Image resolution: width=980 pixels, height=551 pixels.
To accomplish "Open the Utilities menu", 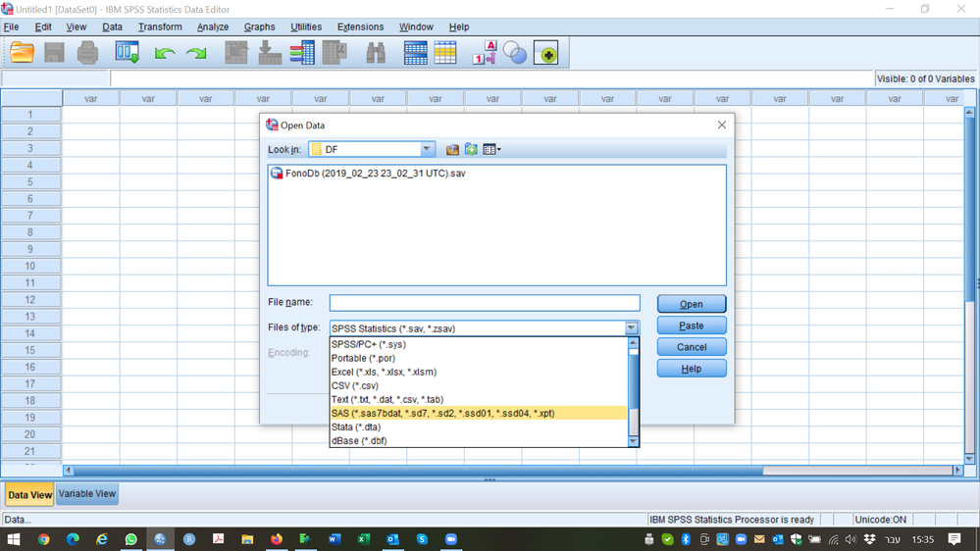I will [x=306, y=26].
